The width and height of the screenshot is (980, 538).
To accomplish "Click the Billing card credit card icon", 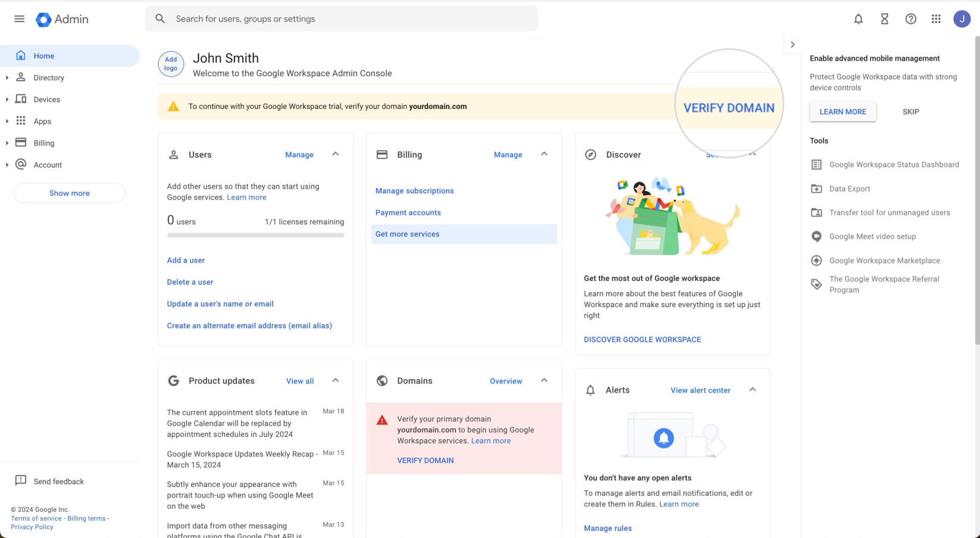I will 382,155.
